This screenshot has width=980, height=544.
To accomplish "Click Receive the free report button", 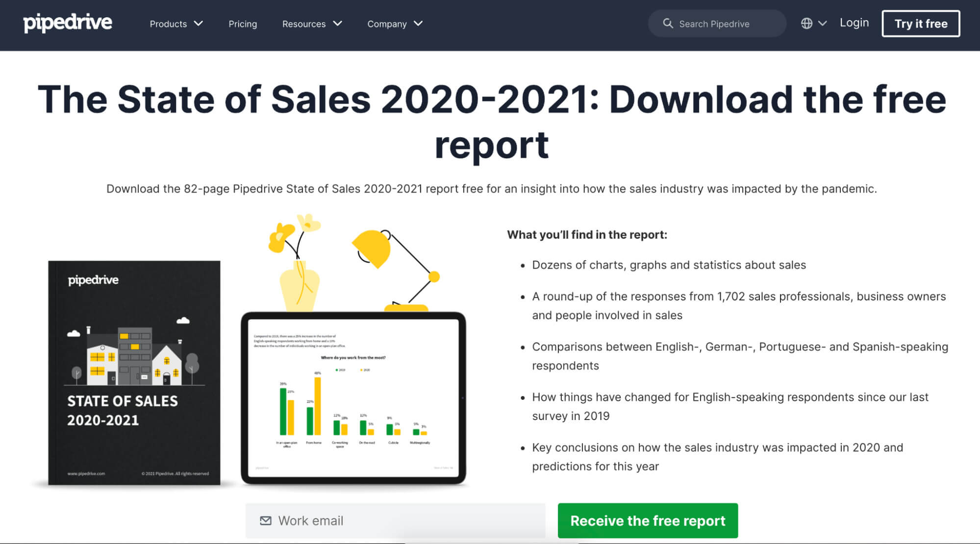I will coord(648,520).
